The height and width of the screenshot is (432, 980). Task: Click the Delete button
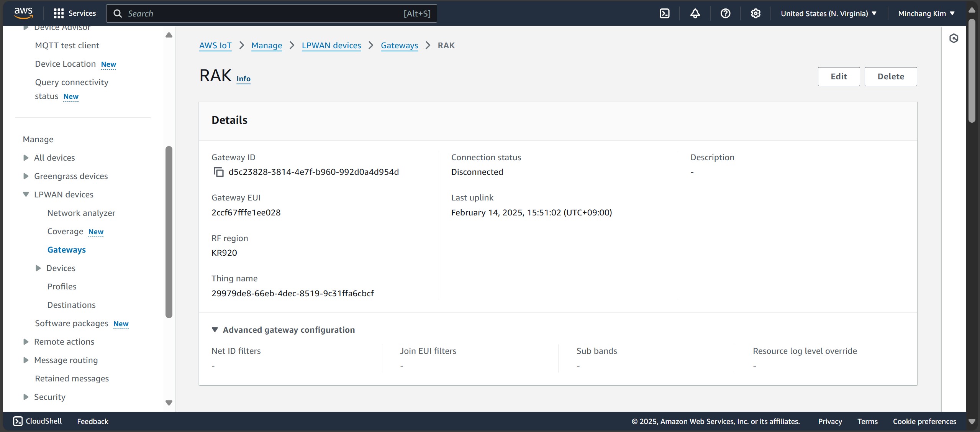890,76
